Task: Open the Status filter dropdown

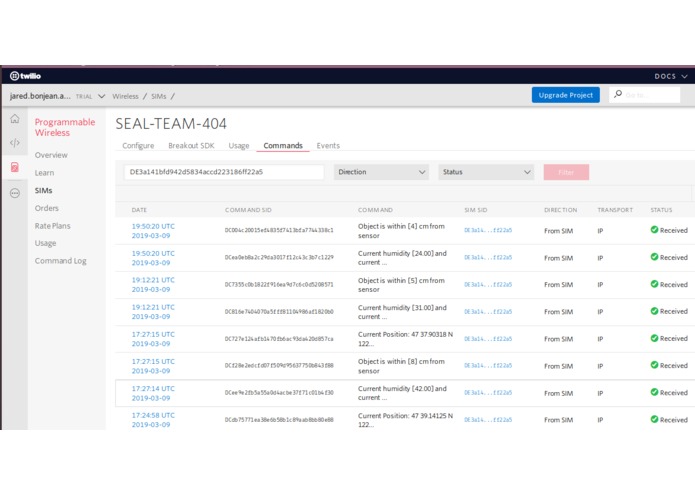Action: [x=486, y=172]
